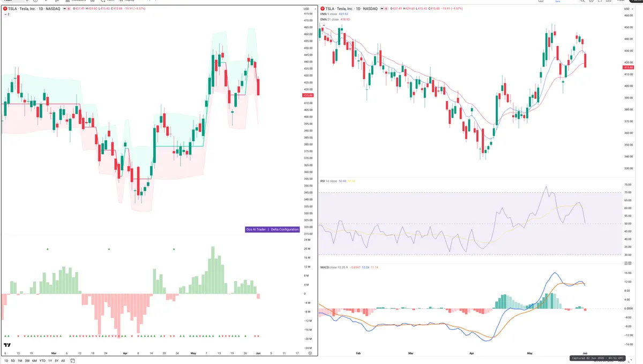This screenshot has height=364, width=643.
Task: Click the 70.00 RSI axis level label
Action: click(628, 192)
